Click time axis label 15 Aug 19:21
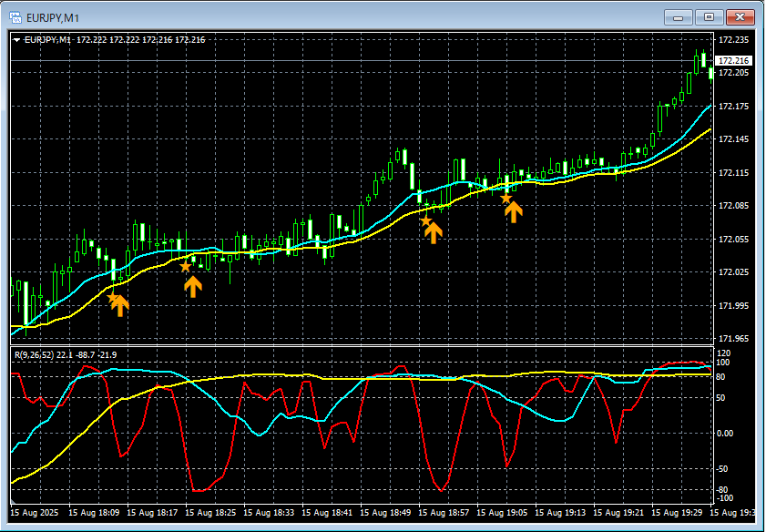 pos(619,513)
